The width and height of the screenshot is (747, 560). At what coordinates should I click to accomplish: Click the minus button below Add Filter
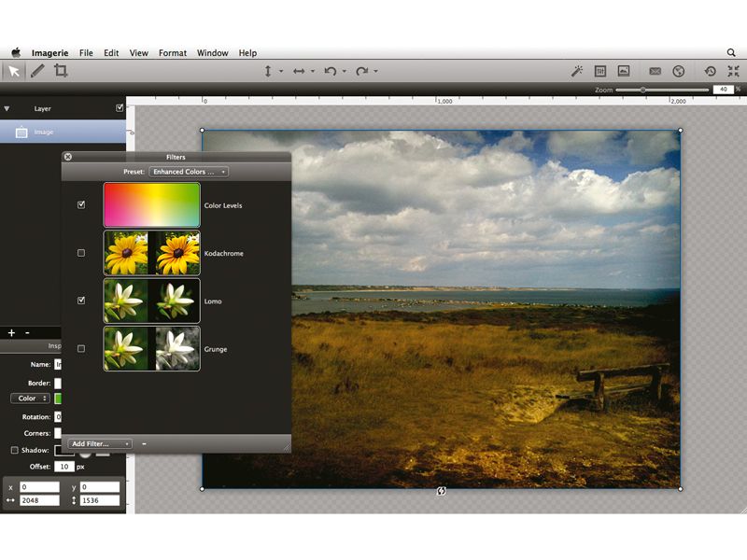[144, 444]
